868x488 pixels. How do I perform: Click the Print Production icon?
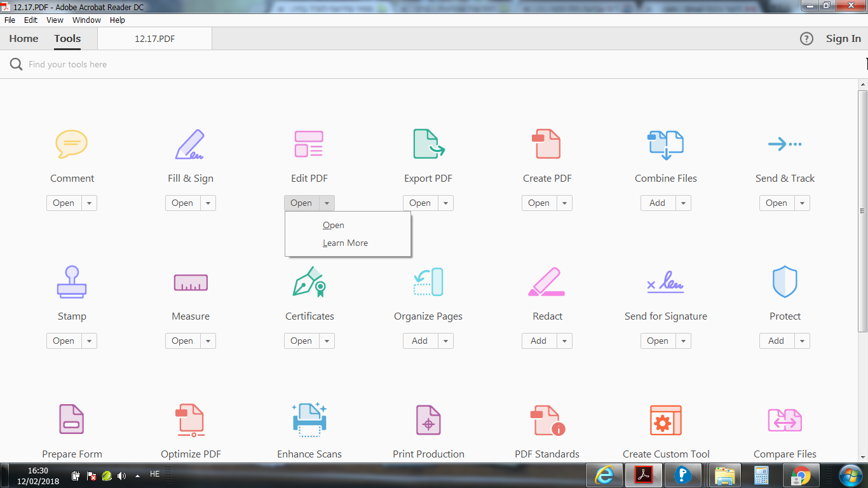[x=428, y=420]
